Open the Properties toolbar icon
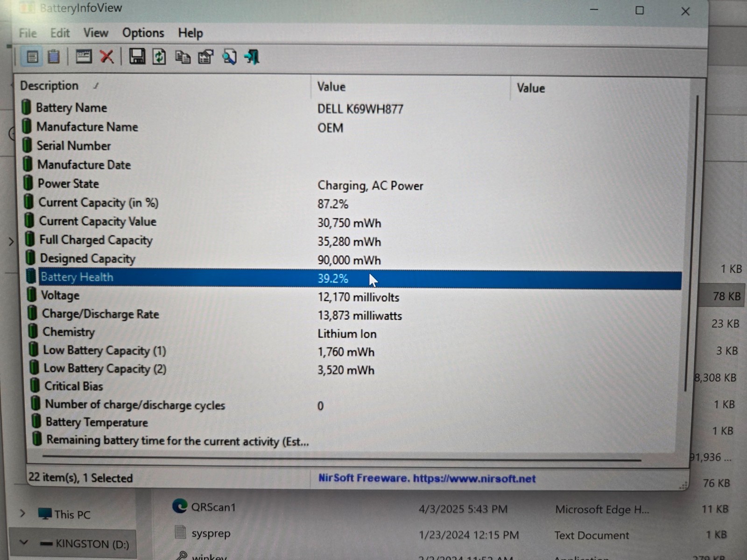This screenshot has height=560, width=747. pos(206,57)
